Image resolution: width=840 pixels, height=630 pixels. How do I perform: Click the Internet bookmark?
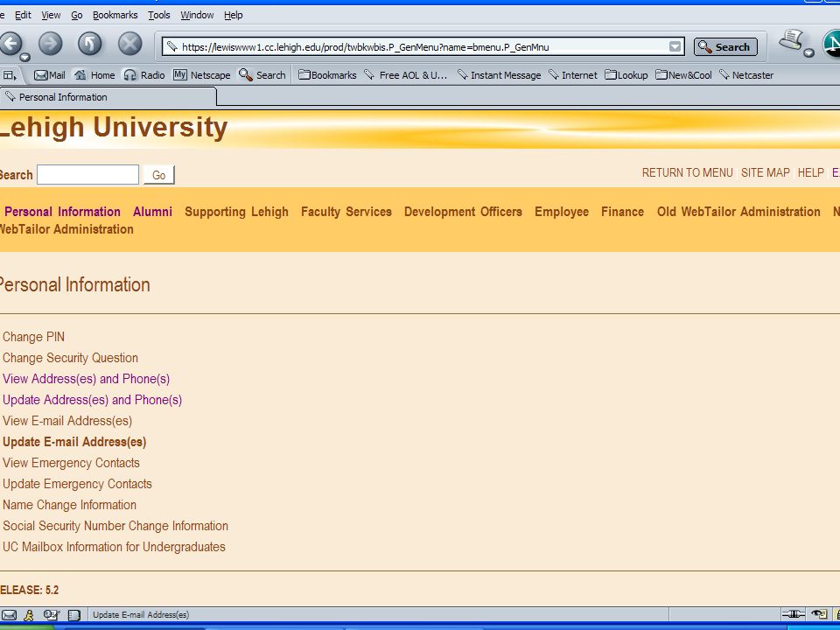[572, 75]
